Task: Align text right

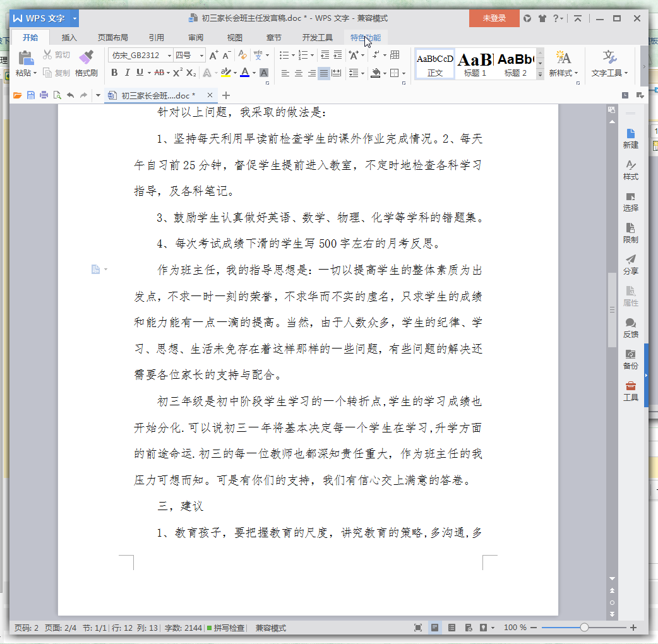Action: click(x=311, y=73)
